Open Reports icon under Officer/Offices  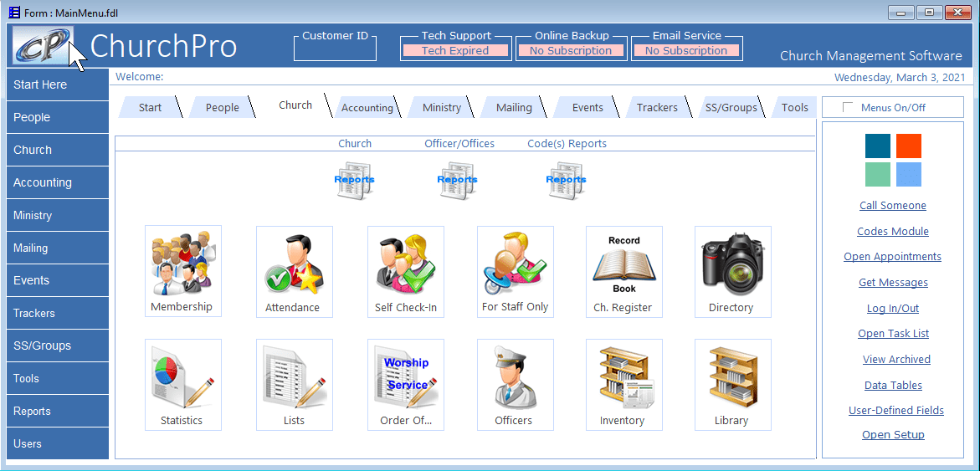[457, 181]
